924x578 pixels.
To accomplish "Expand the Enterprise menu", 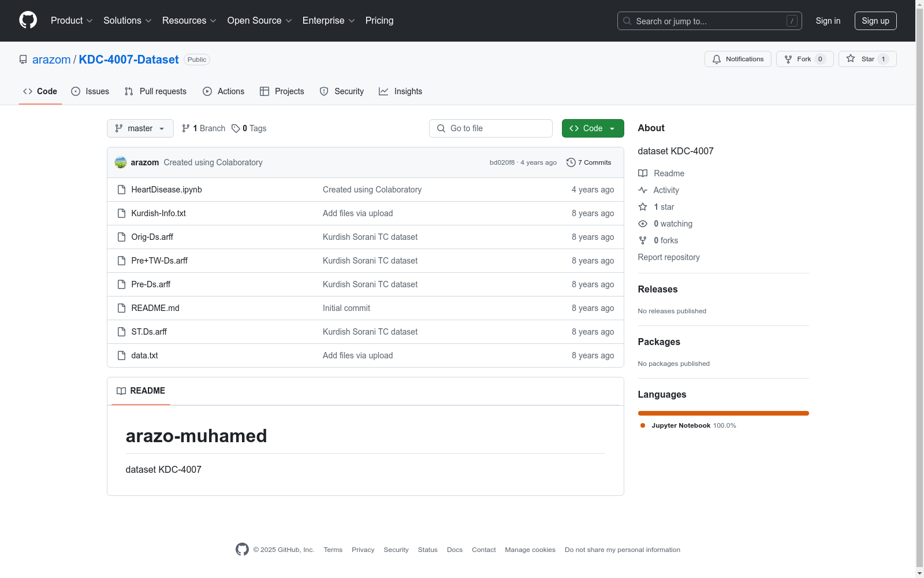I will point(329,21).
